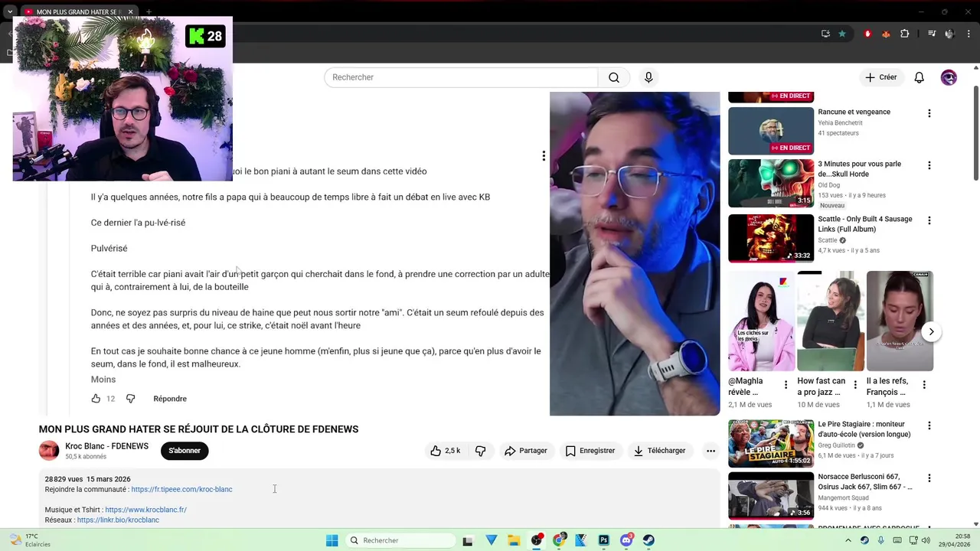Click the YouTube search magnifier button
This screenshot has height=551, width=980.
[x=614, y=77]
